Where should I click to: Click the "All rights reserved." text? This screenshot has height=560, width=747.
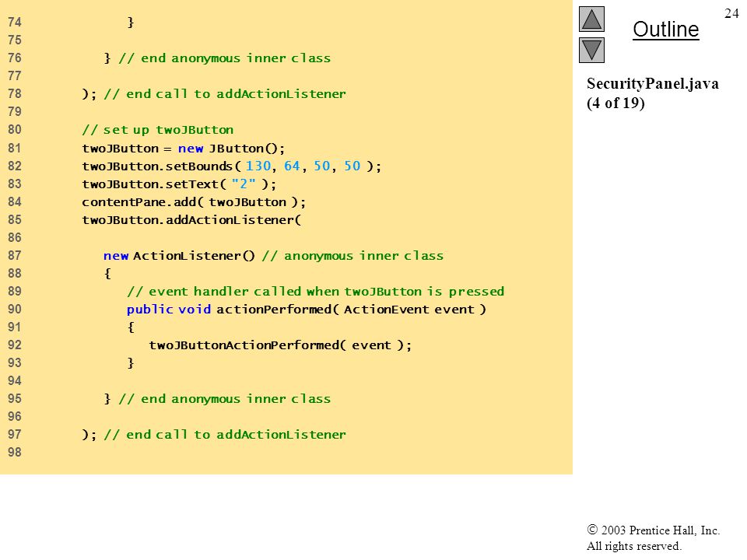coord(633,546)
